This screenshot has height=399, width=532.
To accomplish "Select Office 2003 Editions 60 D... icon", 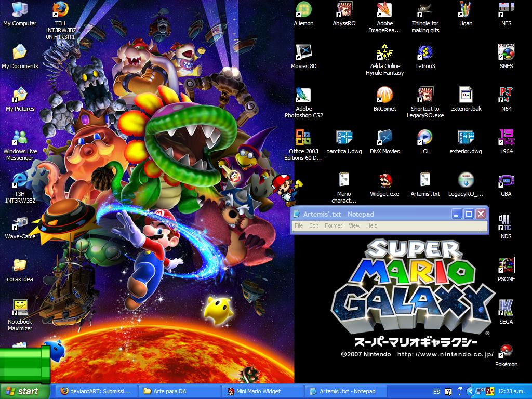I will [303, 137].
